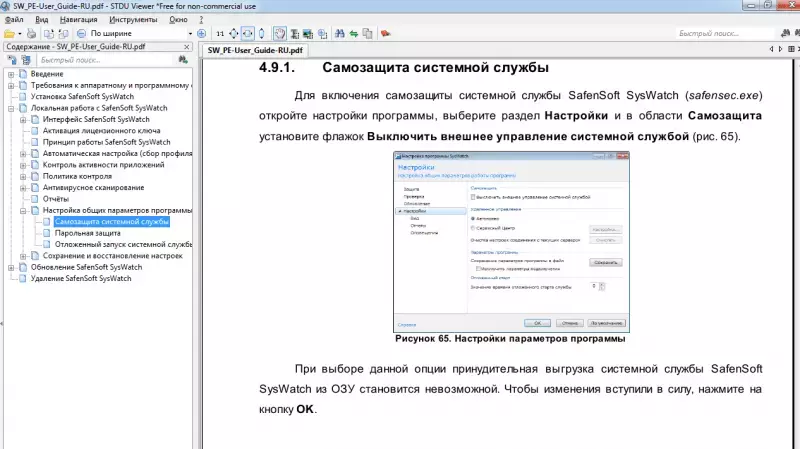
Task: Click the contents panel quick search field
Action: (106, 60)
